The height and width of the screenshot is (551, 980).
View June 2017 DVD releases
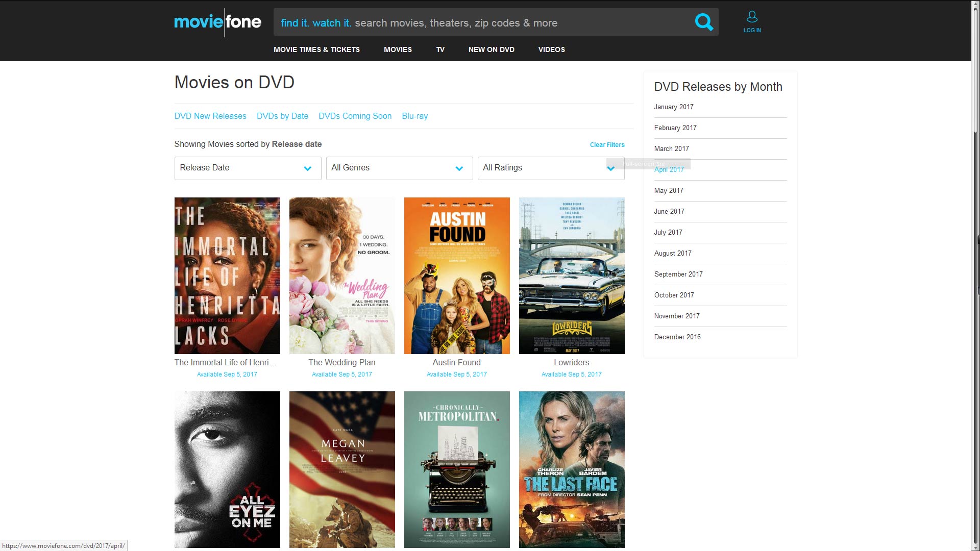[x=669, y=211]
